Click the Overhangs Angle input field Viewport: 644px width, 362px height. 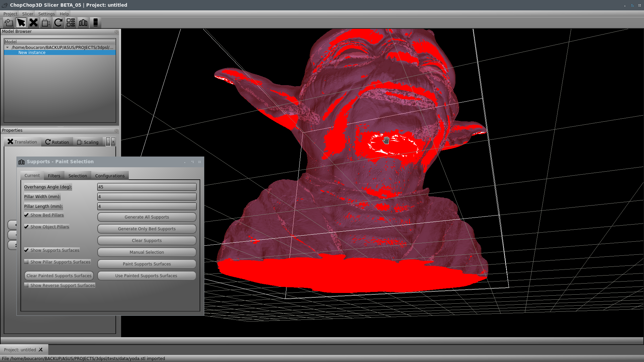(147, 187)
